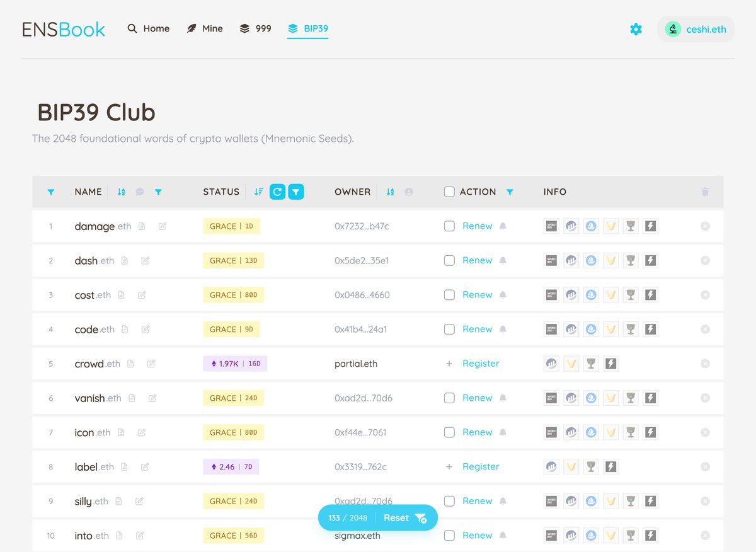Screen dimensions: 756x552
Task: Reset the 133 / 2048 filter
Action: click(404, 518)
